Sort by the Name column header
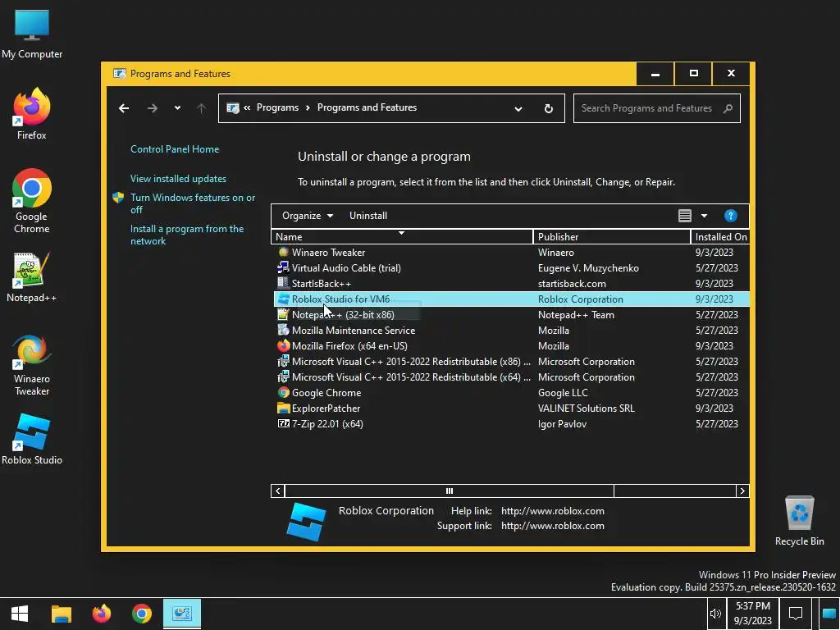Viewport: 840px width, 630px height. pos(402,237)
